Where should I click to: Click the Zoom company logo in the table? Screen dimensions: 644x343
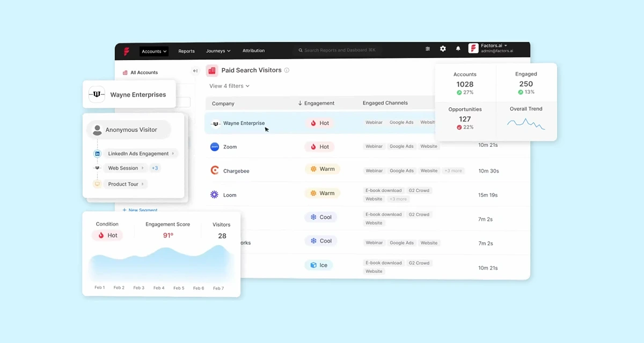click(x=215, y=146)
